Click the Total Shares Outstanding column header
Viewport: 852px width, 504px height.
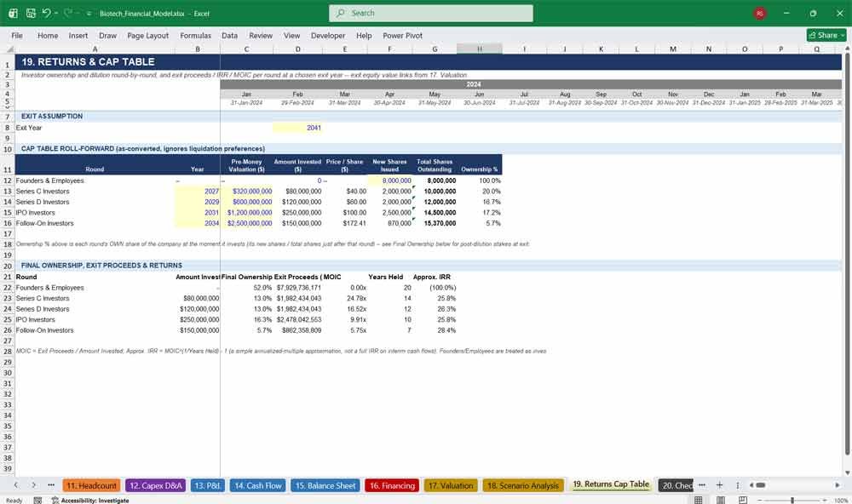435,165
